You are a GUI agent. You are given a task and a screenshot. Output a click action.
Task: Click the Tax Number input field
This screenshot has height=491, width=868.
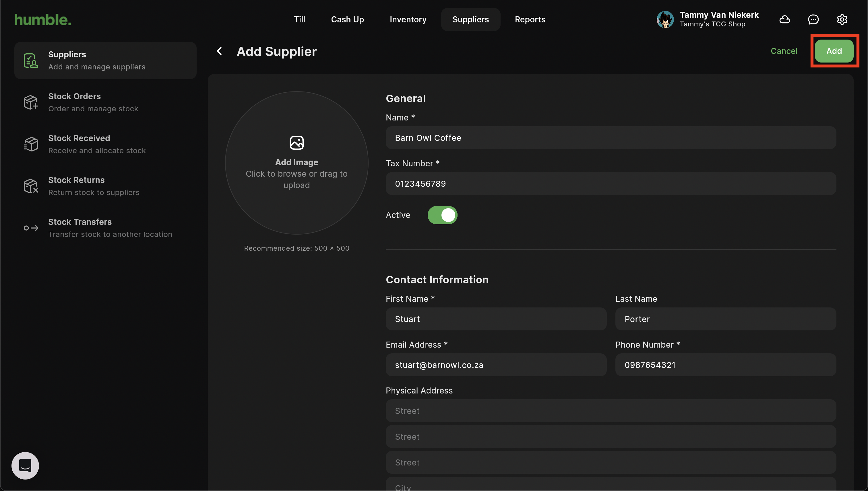click(611, 184)
